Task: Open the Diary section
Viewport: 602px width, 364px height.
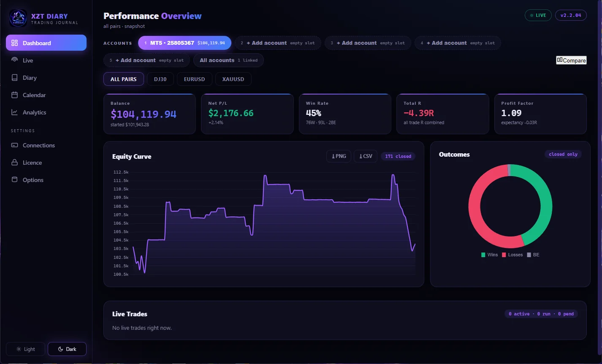Action: pyautogui.click(x=46, y=78)
